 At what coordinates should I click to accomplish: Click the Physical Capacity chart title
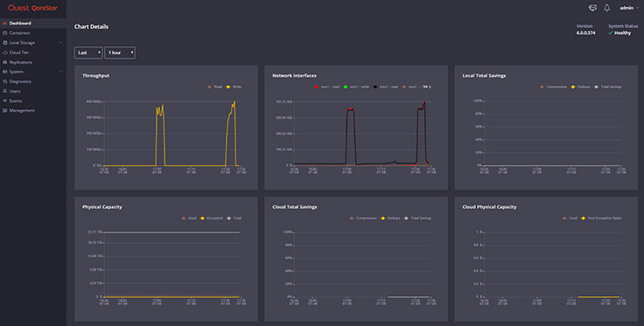(x=101, y=207)
